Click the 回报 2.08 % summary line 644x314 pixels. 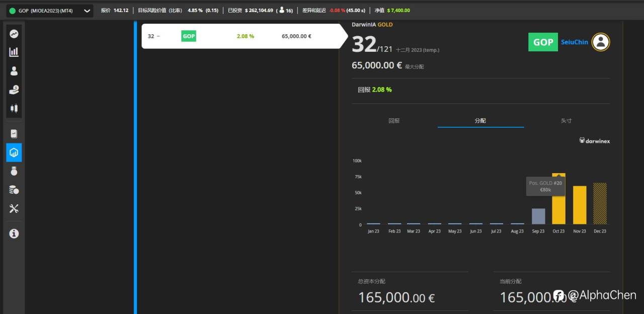375,90
